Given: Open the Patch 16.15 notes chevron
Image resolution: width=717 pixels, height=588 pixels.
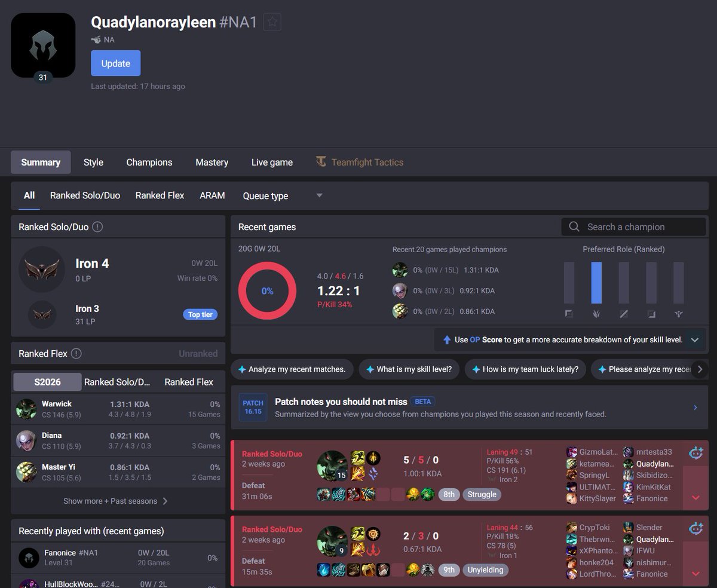Looking at the screenshot, I should tap(695, 408).
